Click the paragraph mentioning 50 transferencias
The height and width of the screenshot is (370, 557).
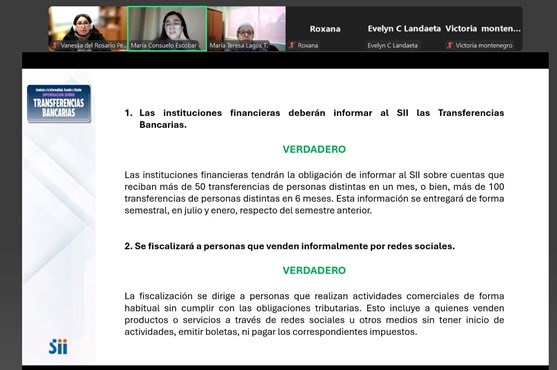[314, 192]
